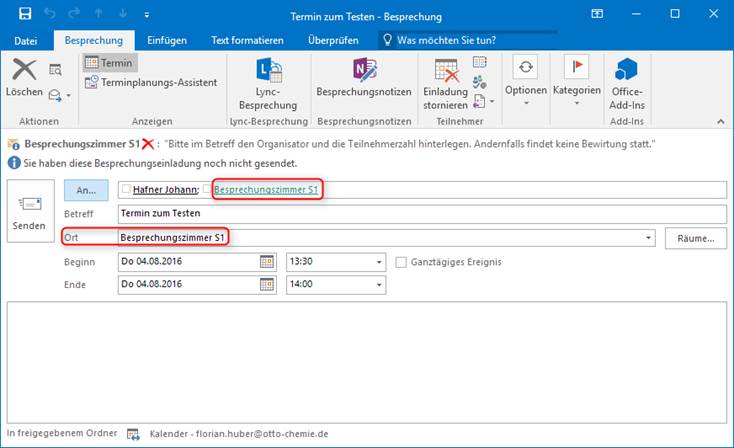Image resolution: width=734 pixels, height=448 pixels.
Task: Collapse the ribbon with the chevron
Action: pos(720,122)
